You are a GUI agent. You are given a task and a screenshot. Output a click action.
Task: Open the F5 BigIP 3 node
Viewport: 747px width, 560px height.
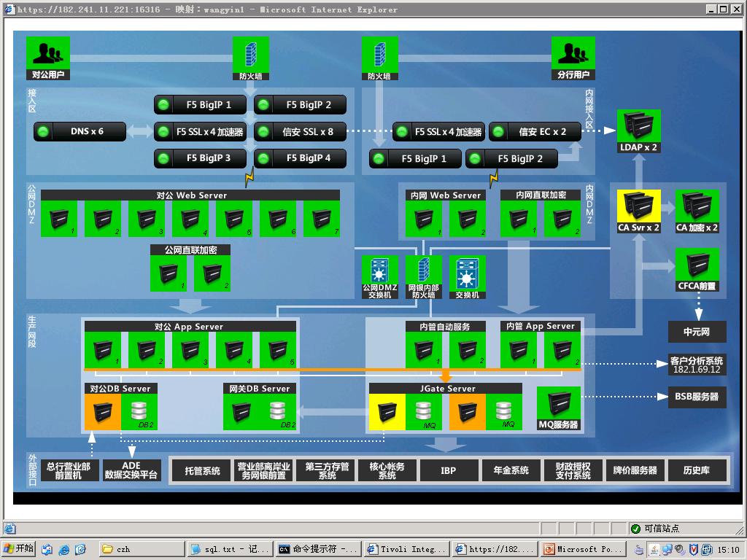point(200,158)
